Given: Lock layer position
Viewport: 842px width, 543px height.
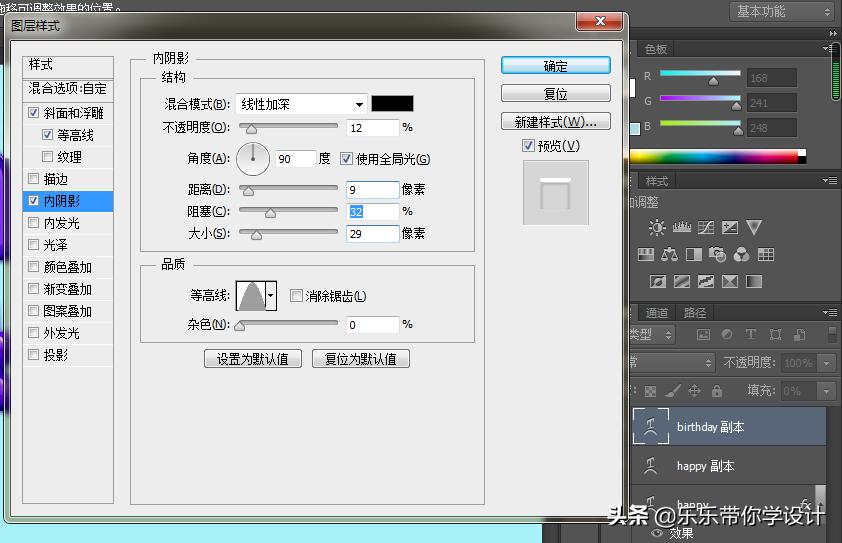Looking at the screenshot, I should tap(694, 391).
